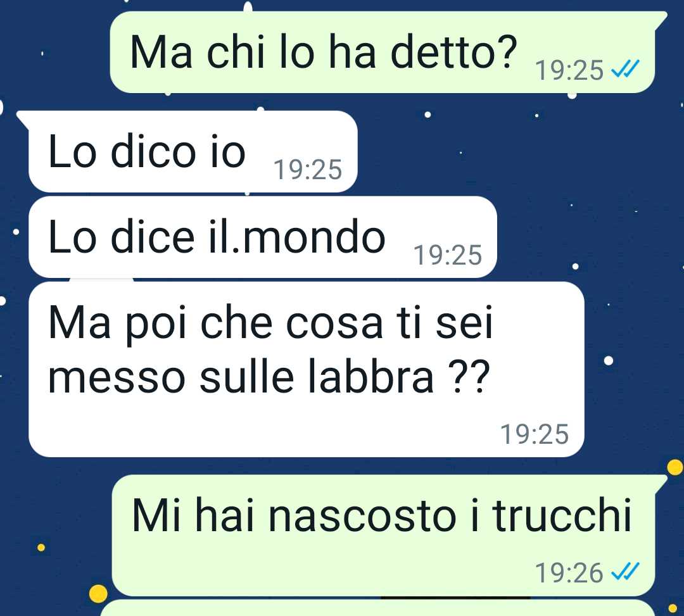The height and width of the screenshot is (616, 684).
Task: Tap the 'Lo dico io' message bubble
Action: tap(193, 151)
